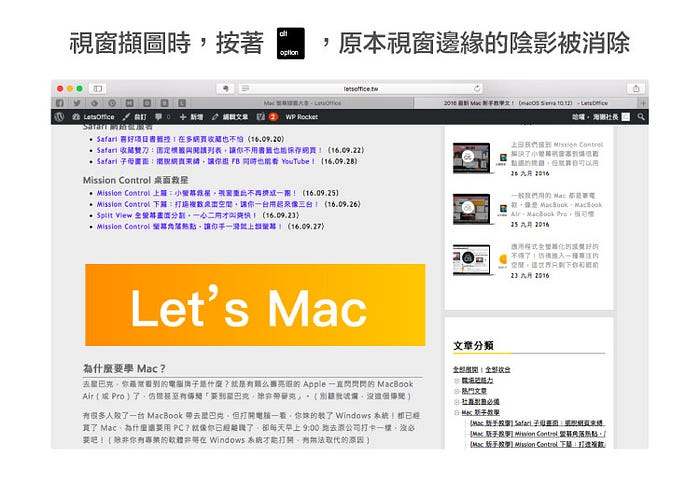Open [Mac 新手教學] Safari 子母畫面 sidebar entry
This screenshot has height=483, width=700.
click(x=538, y=423)
